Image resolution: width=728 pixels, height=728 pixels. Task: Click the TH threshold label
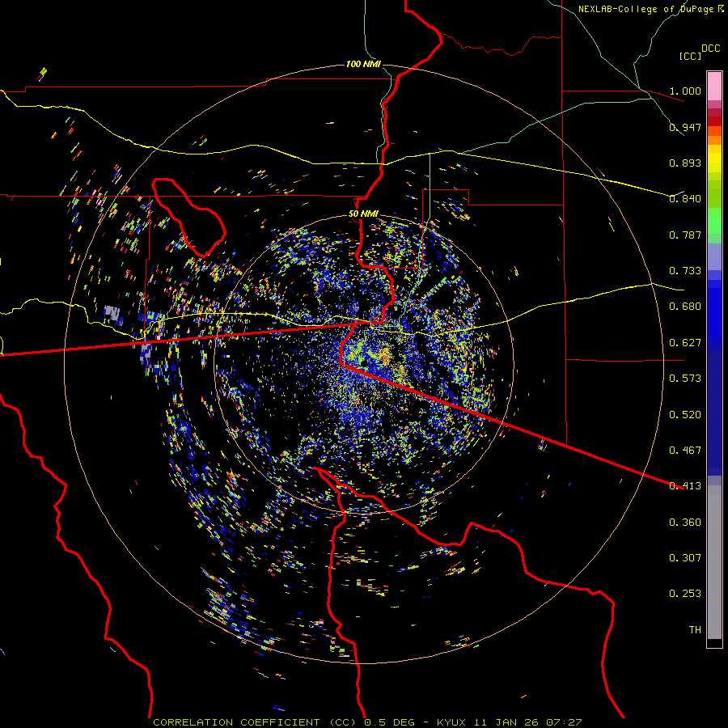click(695, 630)
